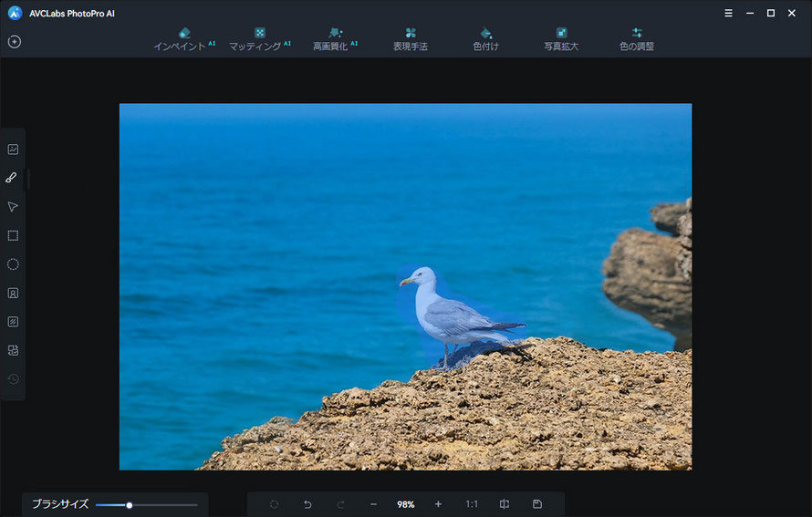This screenshot has width=812, height=517.
Task: Click the 98% zoom value
Action: point(405,504)
